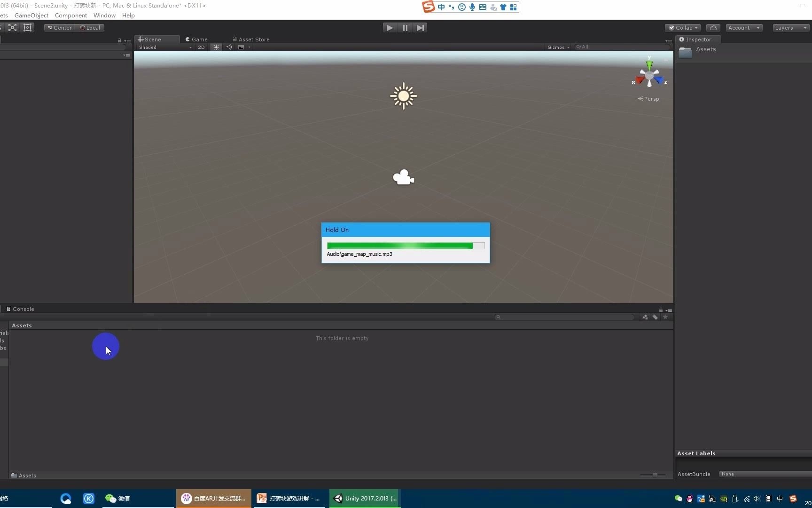Open the Gizmos dropdown
Viewport: 812px width, 508px height.
pos(557,47)
